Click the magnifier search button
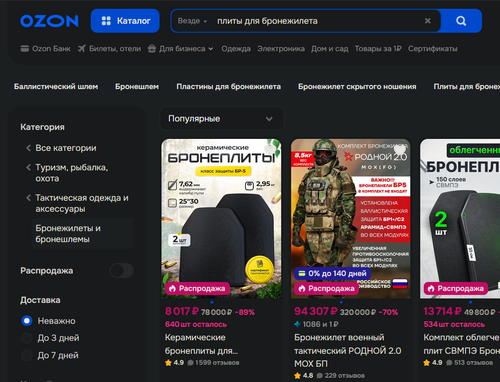500x382 pixels. 461,21
